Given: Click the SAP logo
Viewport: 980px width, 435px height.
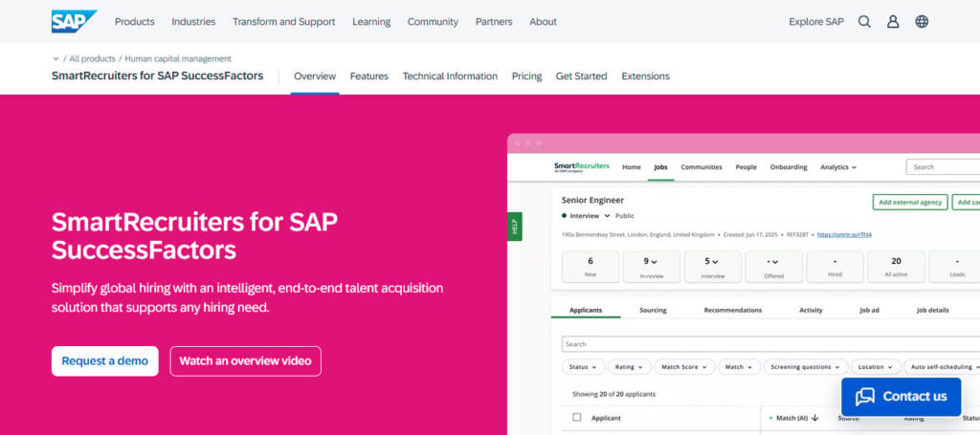Looking at the screenshot, I should point(74,21).
